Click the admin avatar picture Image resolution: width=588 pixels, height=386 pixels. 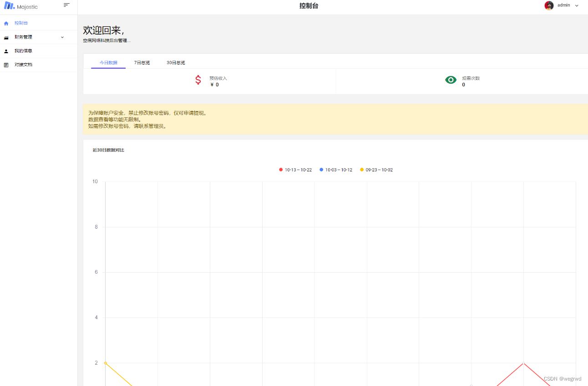549,5
